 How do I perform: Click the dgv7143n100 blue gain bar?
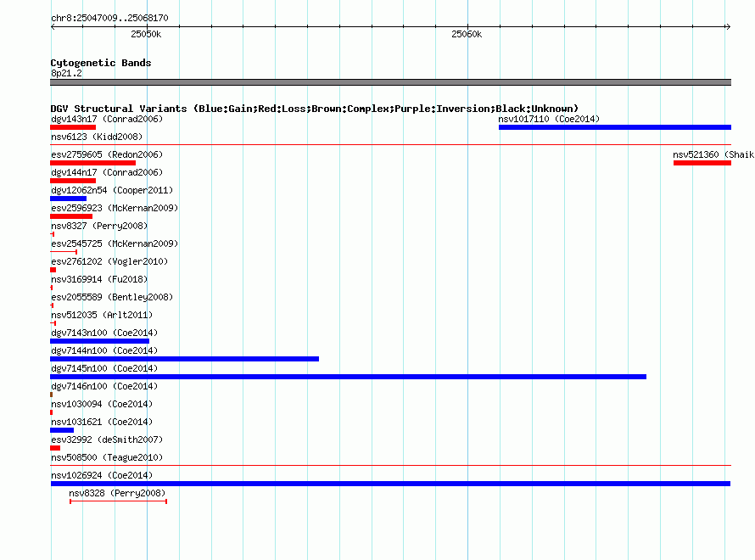click(99, 341)
